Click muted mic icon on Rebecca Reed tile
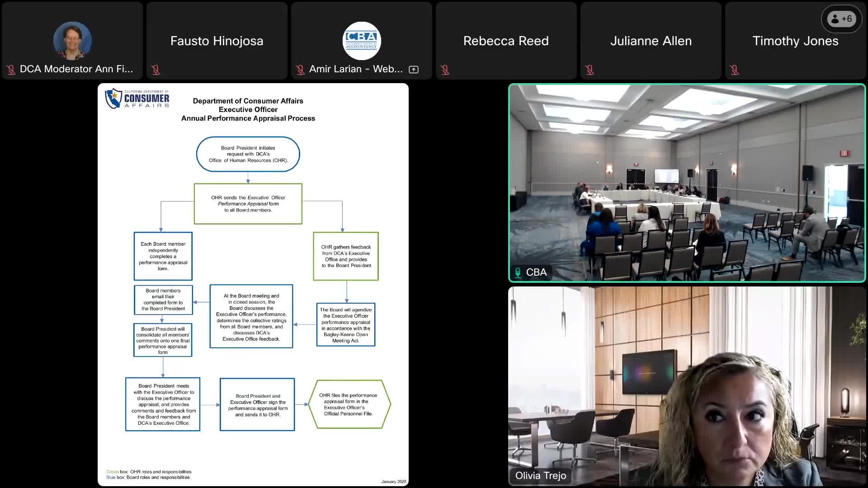The width and height of the screenshot is (868, 488). [x=445, y=70]
